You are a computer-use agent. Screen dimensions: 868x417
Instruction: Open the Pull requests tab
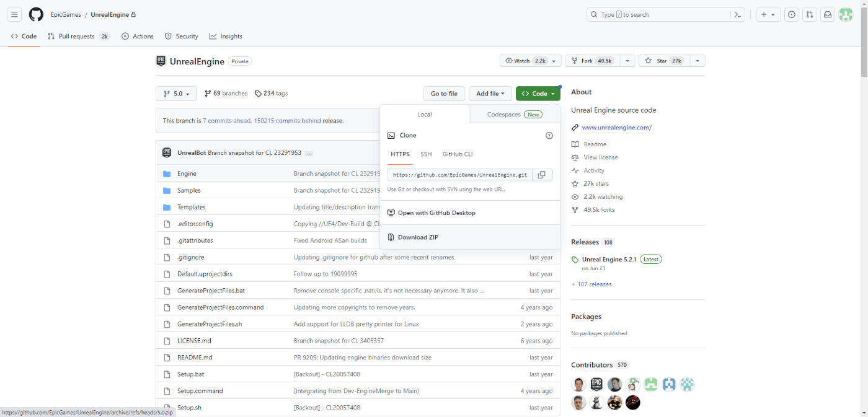[78, 36]
